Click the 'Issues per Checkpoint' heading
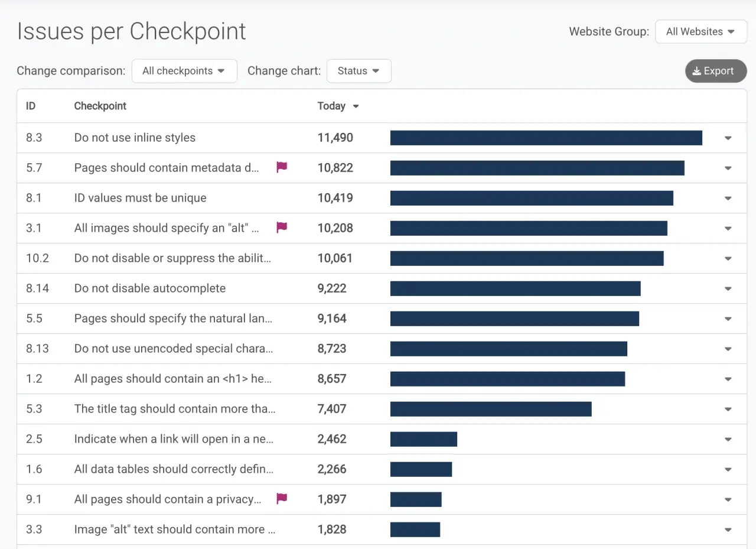The height and width of the screenshot is (549, 756). tap(131, 31)
